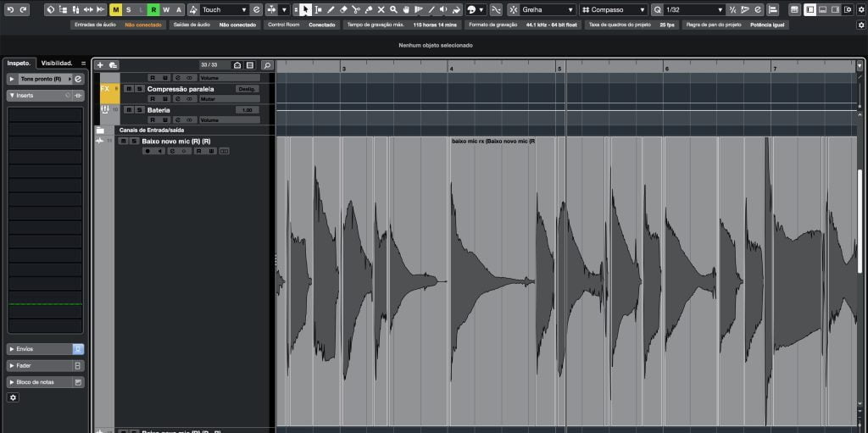
Task: Select the Eraser tool
Action: point(342,10)
